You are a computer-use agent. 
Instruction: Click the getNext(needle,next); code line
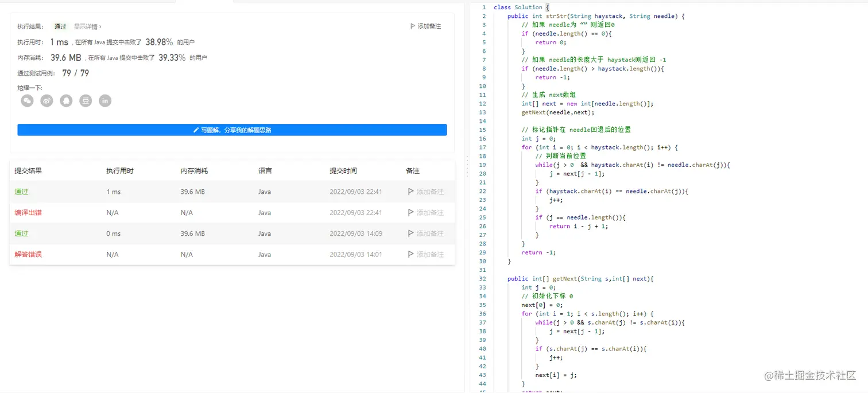tap(558, 112)
